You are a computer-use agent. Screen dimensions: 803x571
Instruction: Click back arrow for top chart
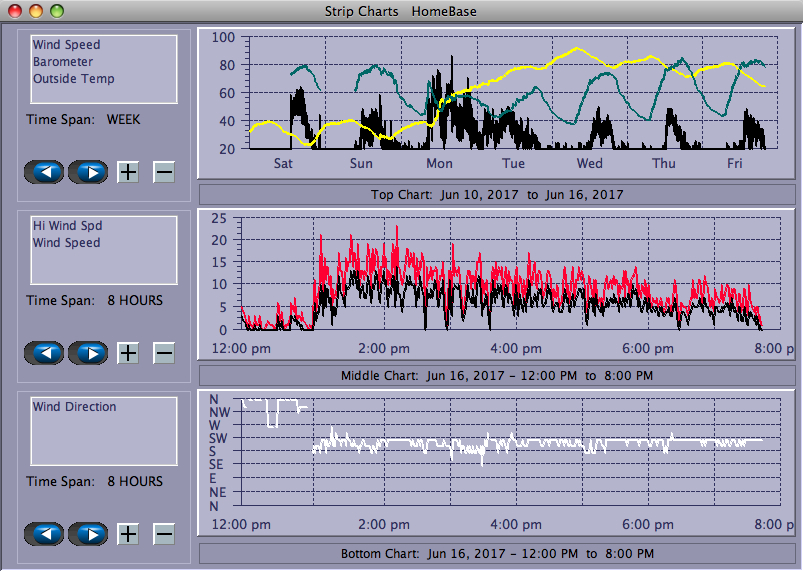pyautogui.click(x=44, y=172)
